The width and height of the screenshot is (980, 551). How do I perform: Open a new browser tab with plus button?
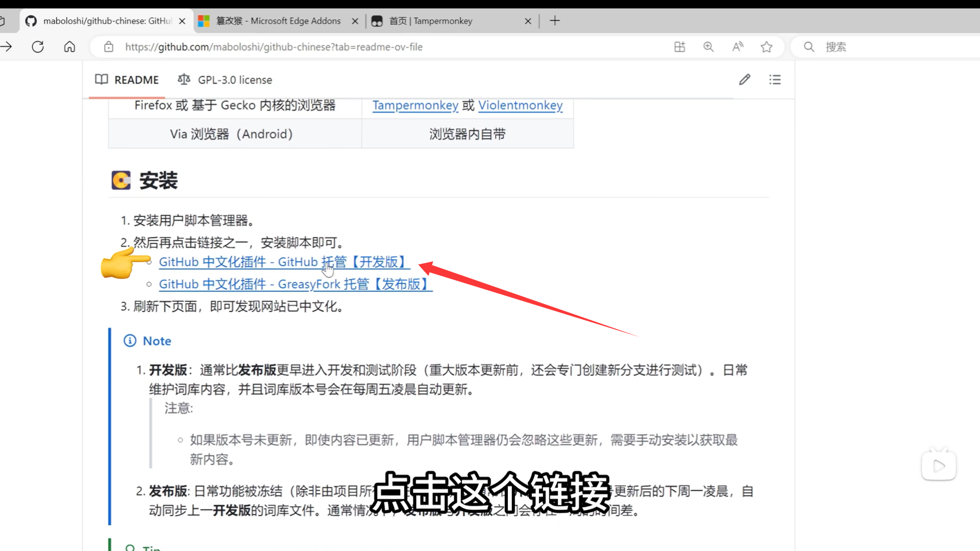point(555,21)
